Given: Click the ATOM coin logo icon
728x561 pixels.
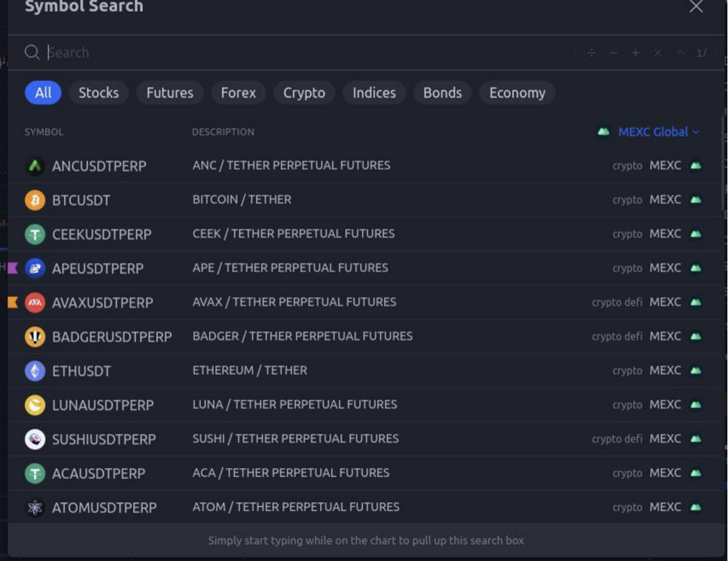Looking at the screenshot, I should click(35, 508).
